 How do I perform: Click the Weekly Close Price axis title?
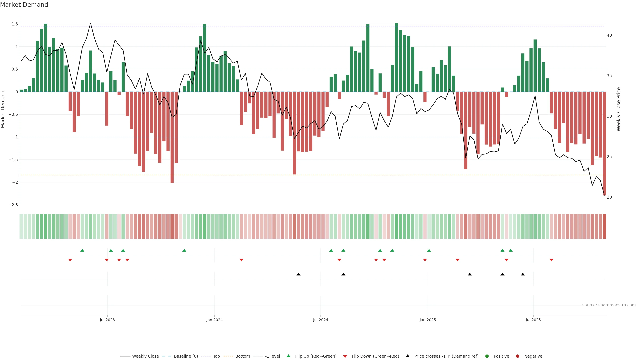point(619,109)
